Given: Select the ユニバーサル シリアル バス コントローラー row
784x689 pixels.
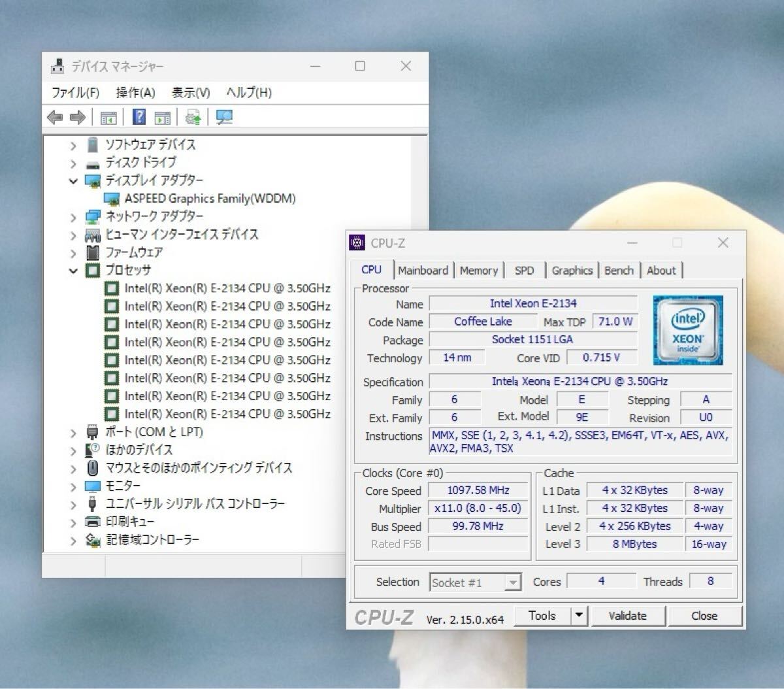Looking at the screenshot, I should pos(195,504).
